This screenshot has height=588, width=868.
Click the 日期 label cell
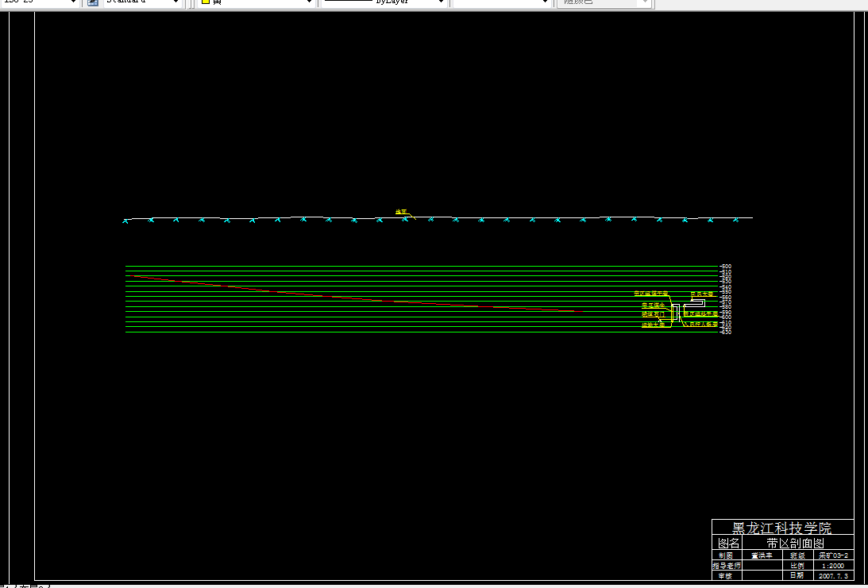point(797,576)
